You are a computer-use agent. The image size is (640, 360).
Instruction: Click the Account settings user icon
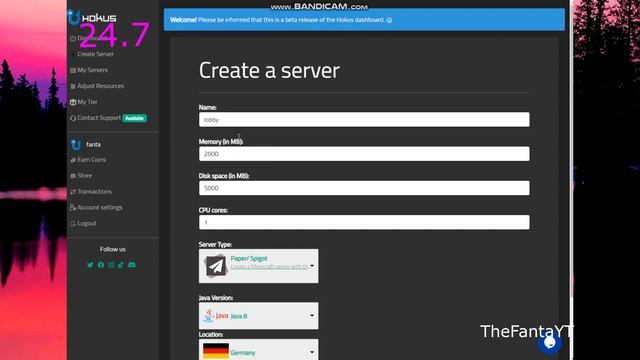(x=73, y=208)
